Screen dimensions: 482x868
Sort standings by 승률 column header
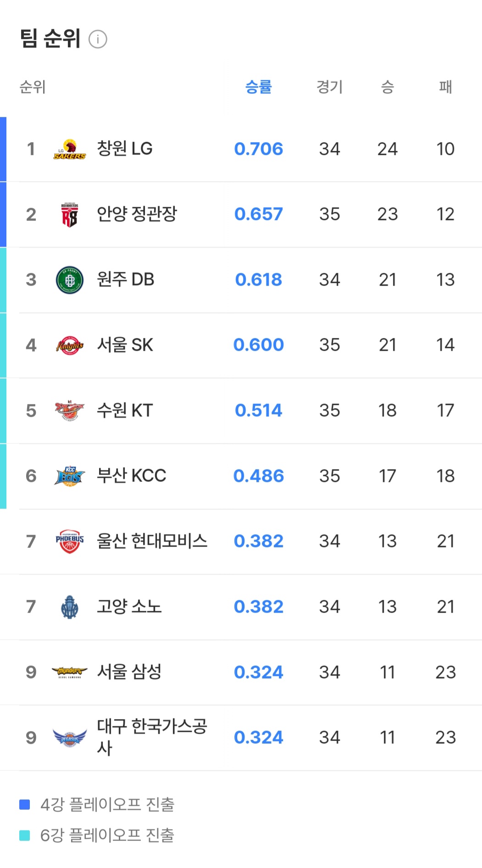pyautogui.click(x=259, y=87)
